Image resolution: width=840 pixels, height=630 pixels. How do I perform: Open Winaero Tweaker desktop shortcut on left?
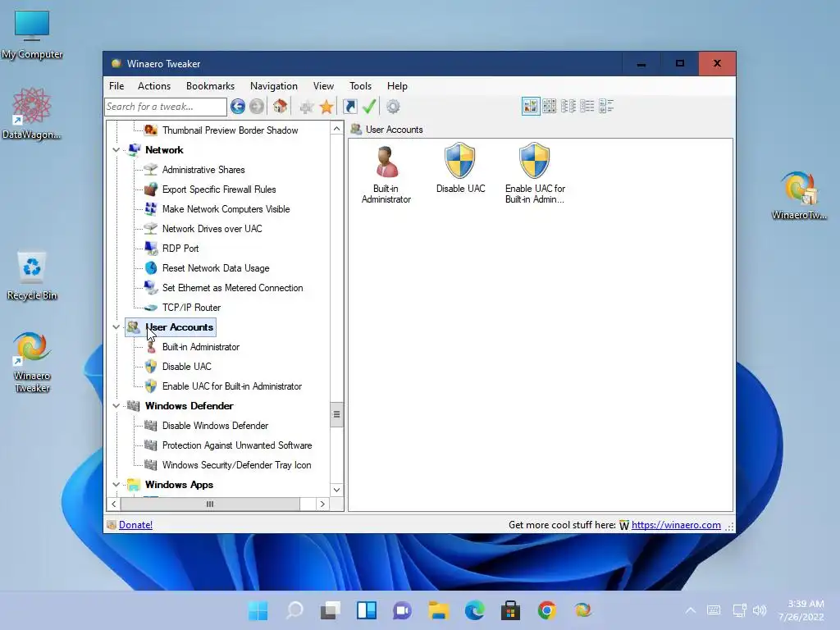click(x=32, y=363)
